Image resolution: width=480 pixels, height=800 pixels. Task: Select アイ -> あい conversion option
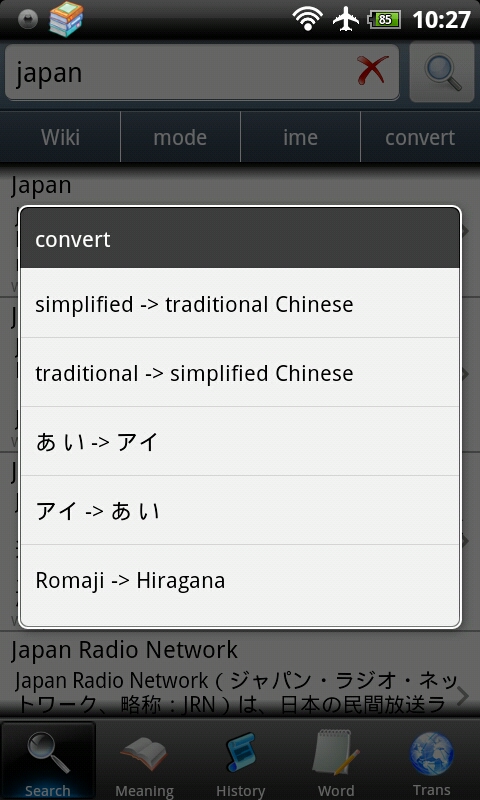click(240, 510)
